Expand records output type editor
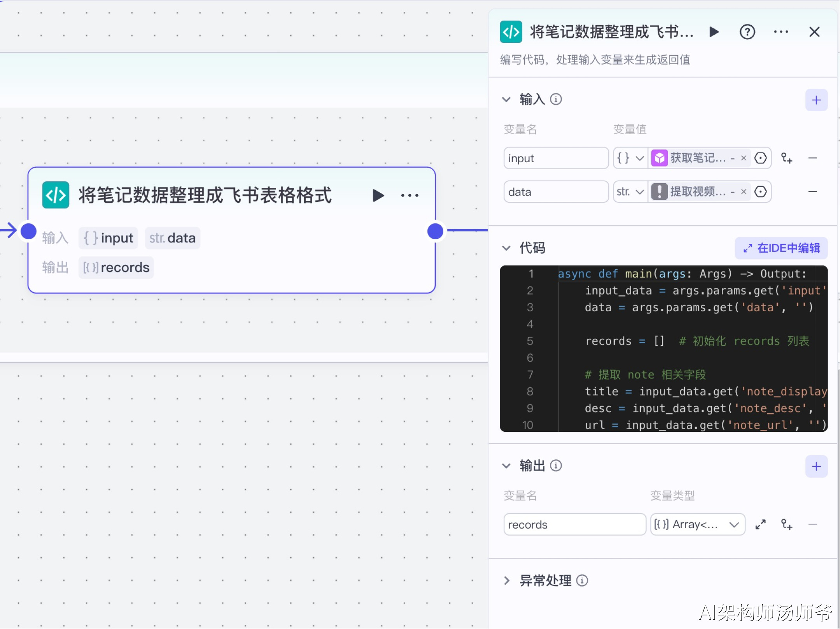 (760, 524)
